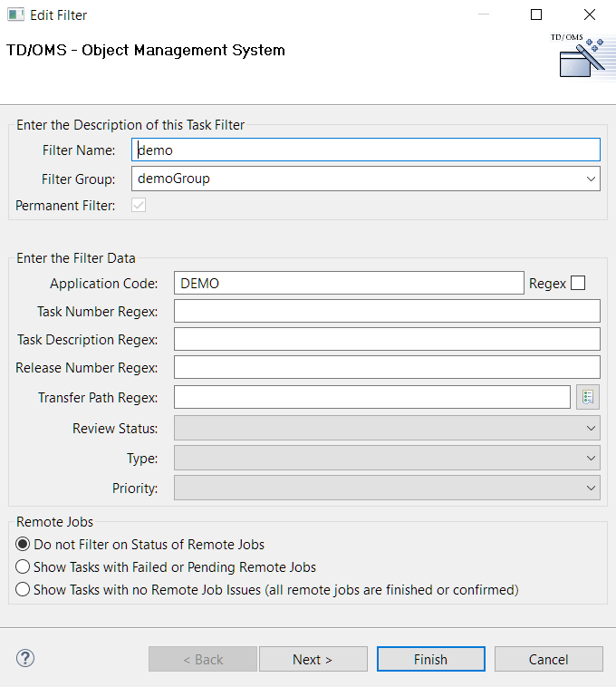Screen dimensions: 616x687
Task: Click into the Transfer Path Regex field
Action: [371, 398]
